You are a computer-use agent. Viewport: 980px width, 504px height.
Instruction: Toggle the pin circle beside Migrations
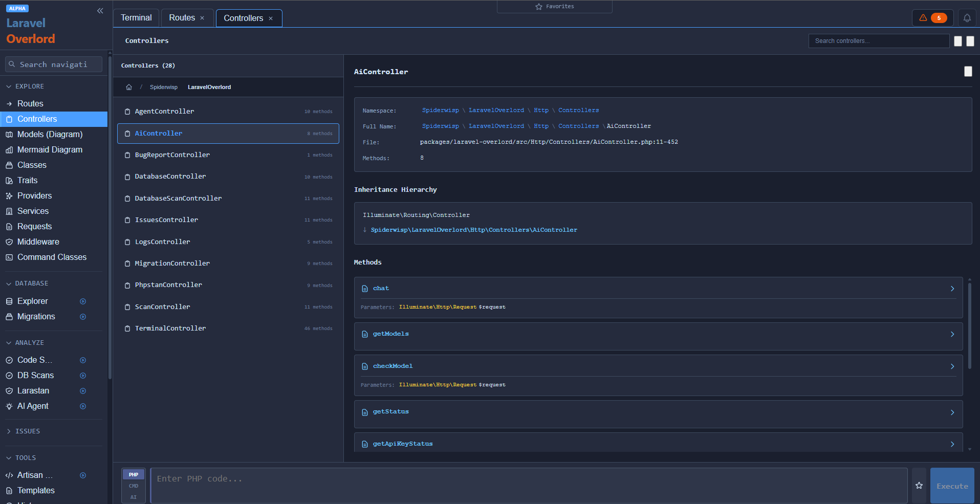[83, 317]
